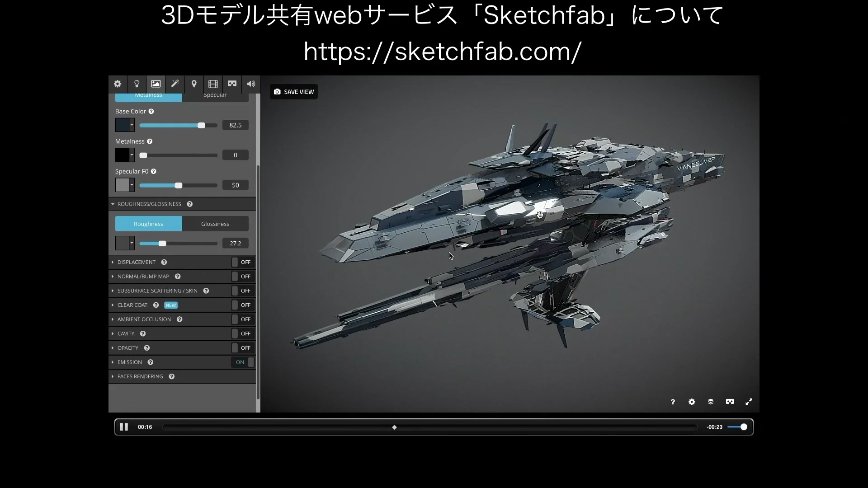Viewport: 868px width, 488px height.
Task: Click the Base Color slider handle
Action: 201,125
